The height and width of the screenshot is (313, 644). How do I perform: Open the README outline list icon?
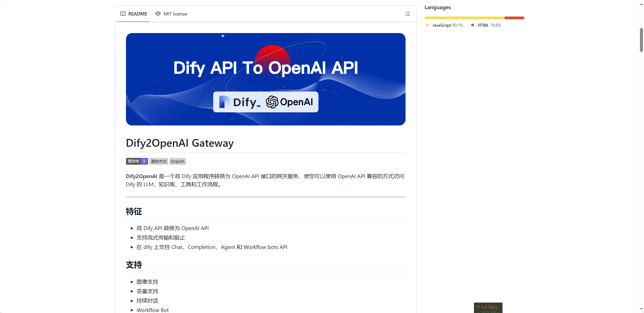coord(407,14)
